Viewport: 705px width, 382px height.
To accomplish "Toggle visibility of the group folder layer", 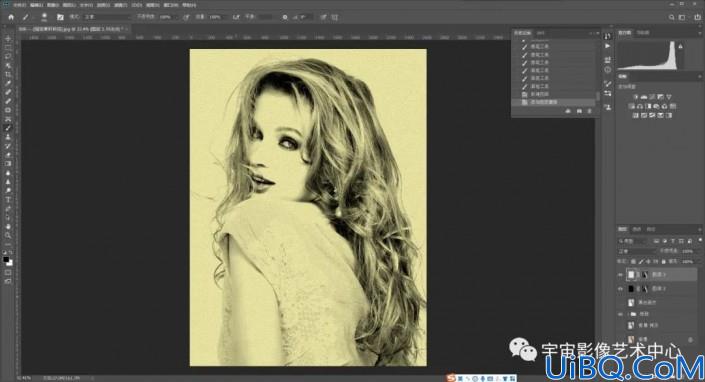I will tap(620, 314).
